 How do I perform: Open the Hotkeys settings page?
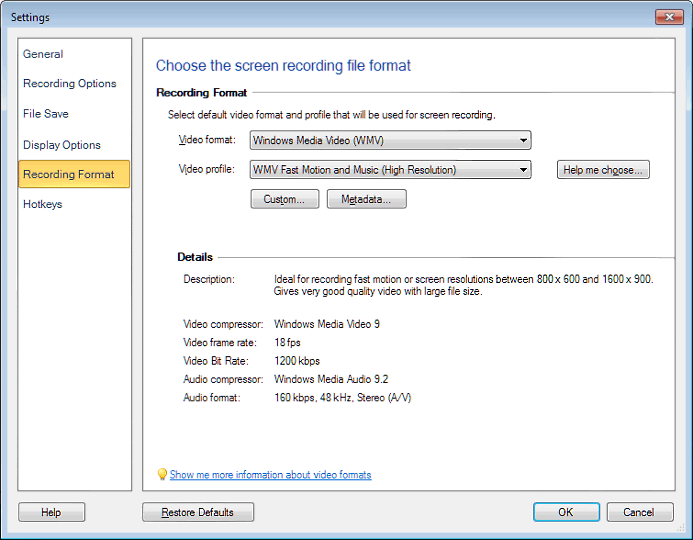(43, 204)
